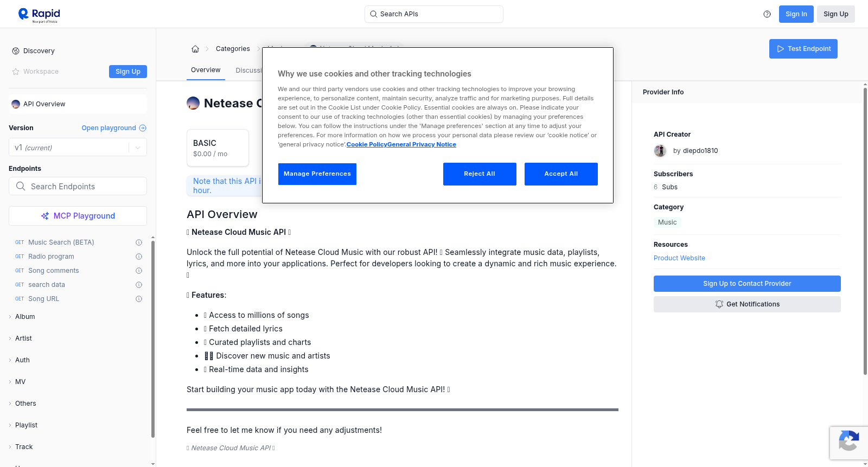Viewport: 868px width, 467px height.
Task: Click the Search Endpoints field
Action: coord(78,186)
